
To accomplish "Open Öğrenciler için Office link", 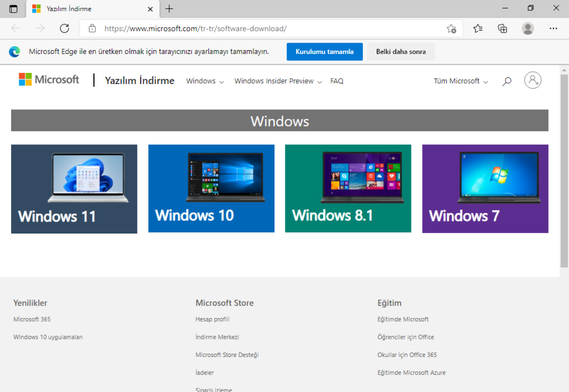I will [405, 337].
